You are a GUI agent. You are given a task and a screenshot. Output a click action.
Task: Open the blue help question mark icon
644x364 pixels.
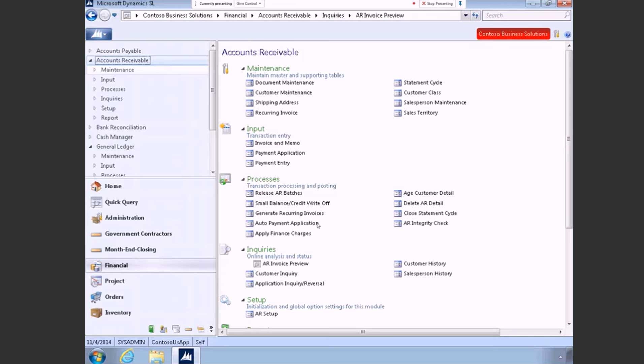568,34
